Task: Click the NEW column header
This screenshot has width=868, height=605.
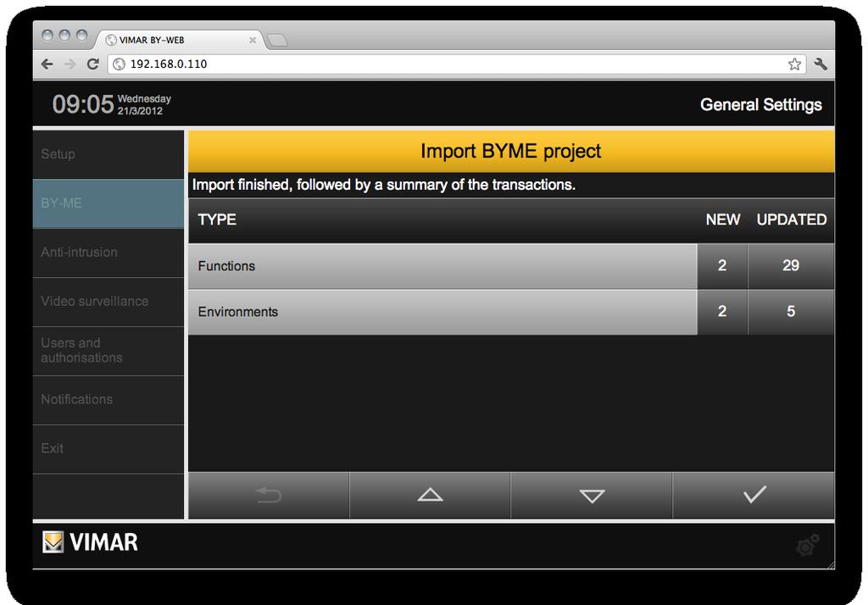Action: coord(723,219)
